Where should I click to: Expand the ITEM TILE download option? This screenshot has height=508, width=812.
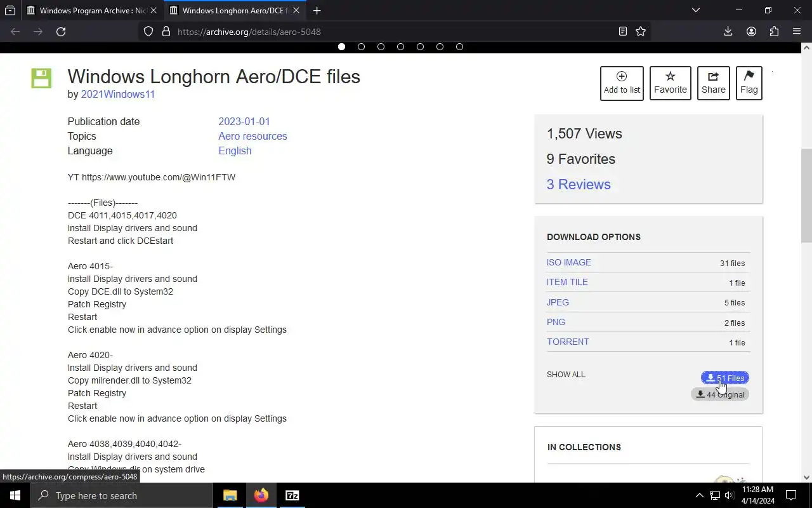[x=567, y=282]
